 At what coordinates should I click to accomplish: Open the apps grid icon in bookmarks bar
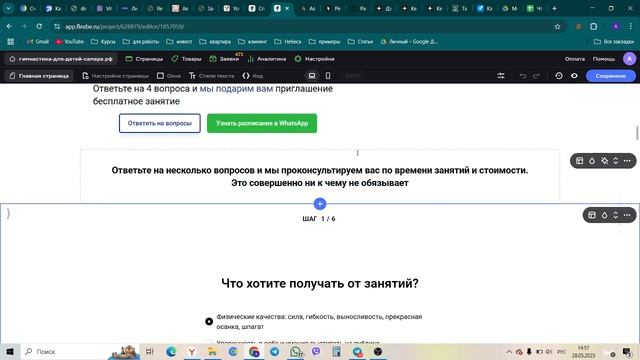[11, 42]
